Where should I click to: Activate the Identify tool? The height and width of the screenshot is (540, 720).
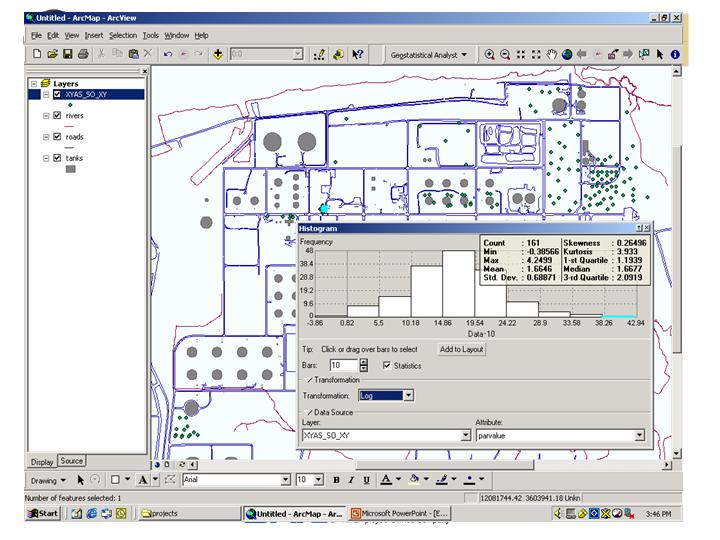point(675,55)
